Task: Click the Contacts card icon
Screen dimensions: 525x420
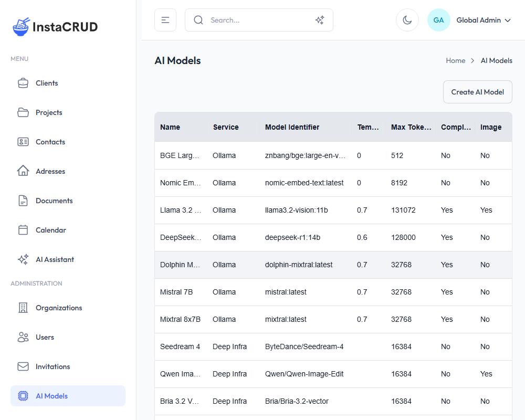Action: (x=23, y=142)
